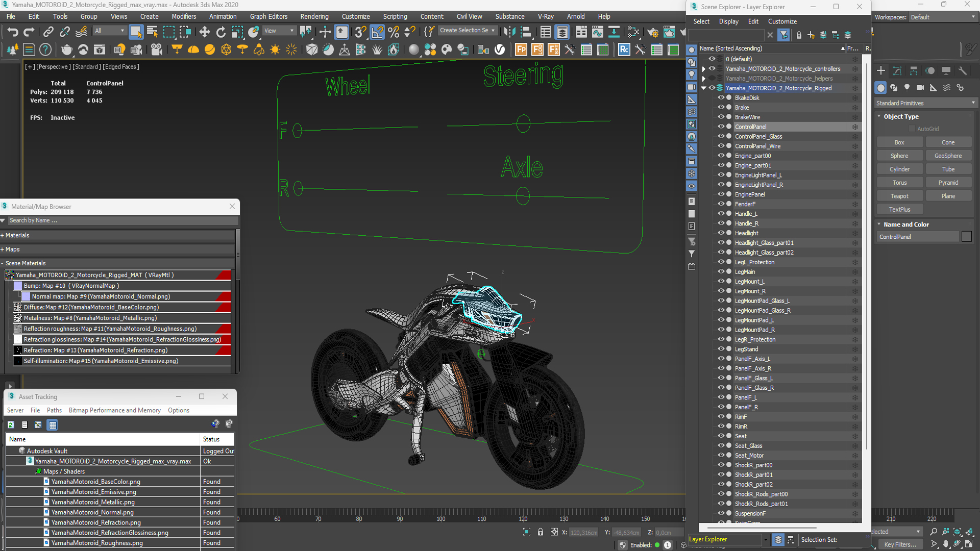Expand the Motorcycle_controllers layer
Screen dimensions: 980x551
[704, 69]
